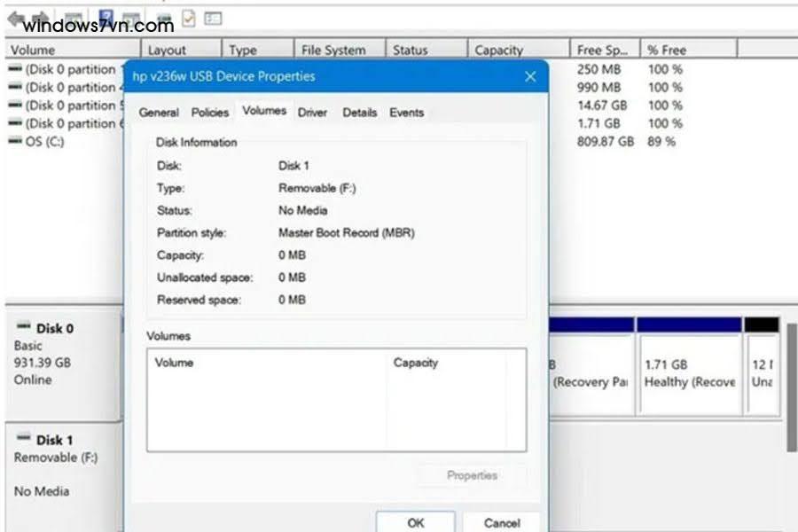798x532 pixels.
Task: Click the Cancel button
Action: (x=502, y=523)
